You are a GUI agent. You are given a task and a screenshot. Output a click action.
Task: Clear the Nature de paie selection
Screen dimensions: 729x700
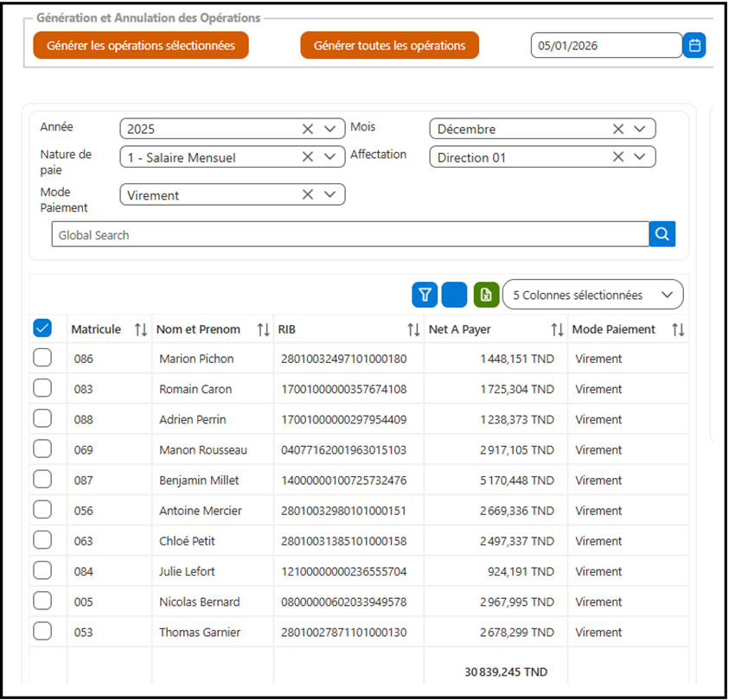pos(308,157)
